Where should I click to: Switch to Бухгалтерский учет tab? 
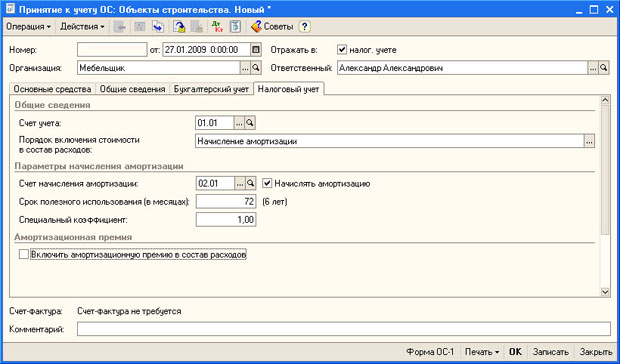[x=211, y=89]
